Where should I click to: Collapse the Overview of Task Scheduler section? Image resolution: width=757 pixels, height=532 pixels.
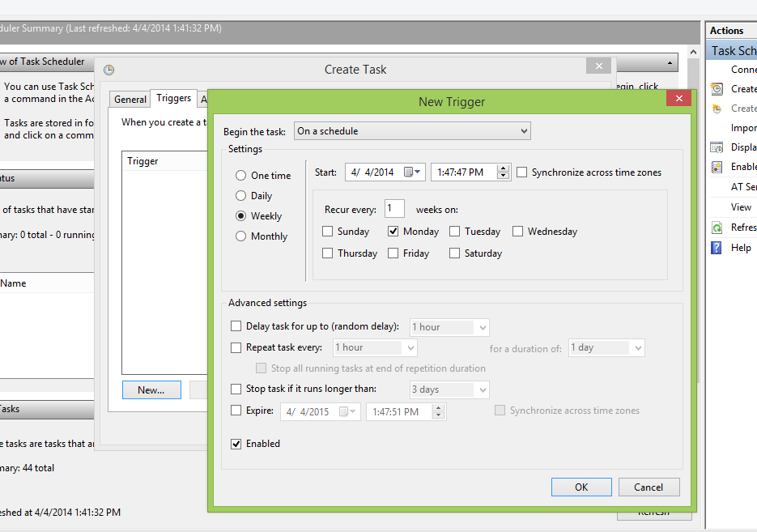(x=670, y=62)
